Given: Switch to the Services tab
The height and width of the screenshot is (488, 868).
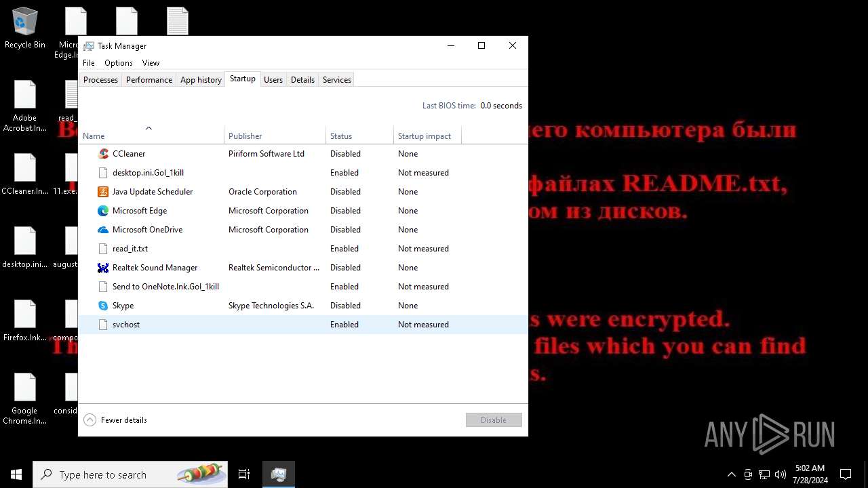Looking at the screenshot, I should 337,80.
